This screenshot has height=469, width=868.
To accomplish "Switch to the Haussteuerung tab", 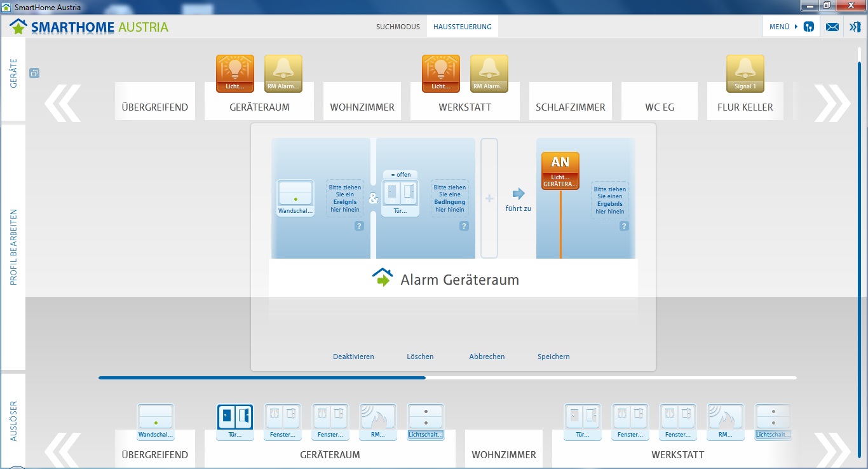I will tap(463, 27).
